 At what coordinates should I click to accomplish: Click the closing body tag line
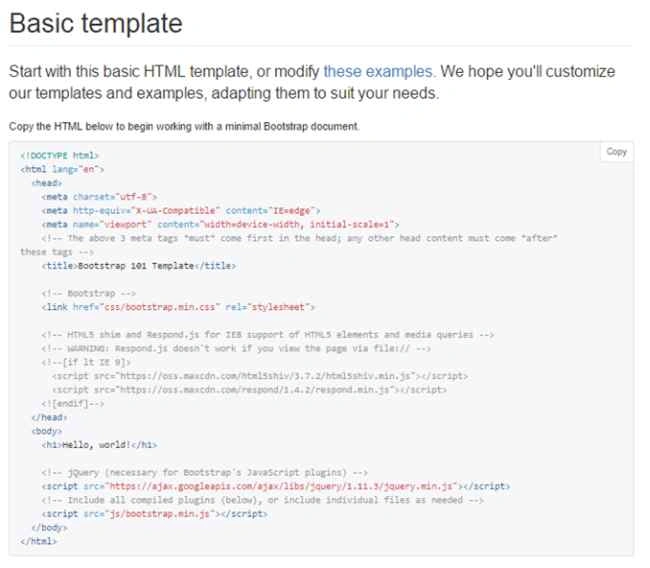point(49,527)
